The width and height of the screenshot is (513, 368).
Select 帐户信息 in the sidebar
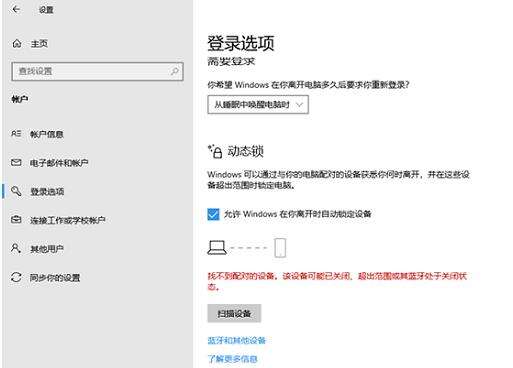[47, 134]
